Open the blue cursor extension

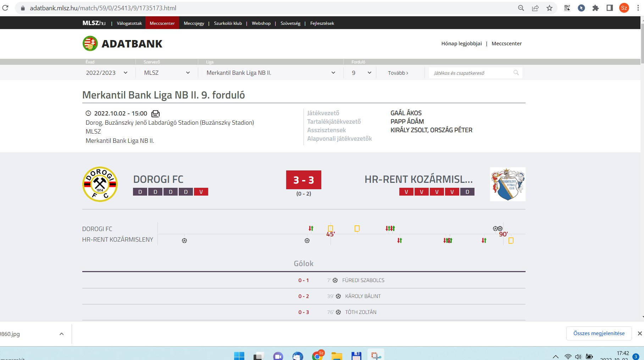[x=581, y=8]
